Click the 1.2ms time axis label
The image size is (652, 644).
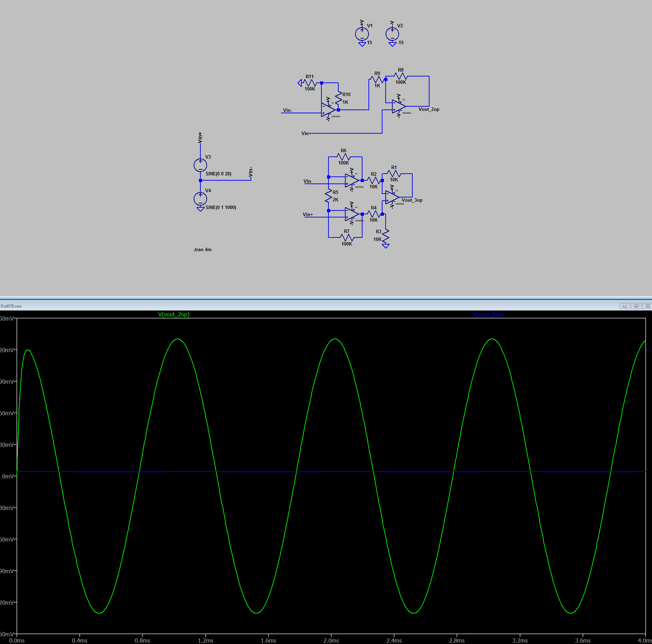[x=206, y=640]
